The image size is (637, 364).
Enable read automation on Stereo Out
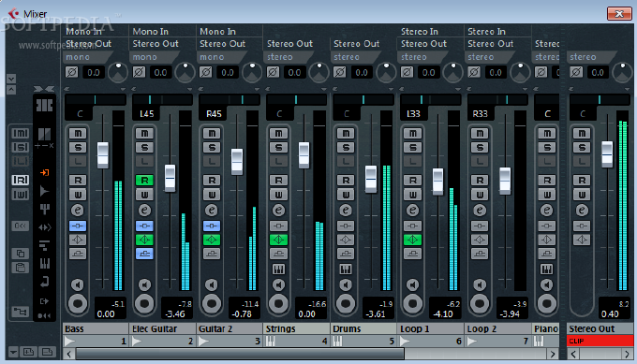point(582,181)
